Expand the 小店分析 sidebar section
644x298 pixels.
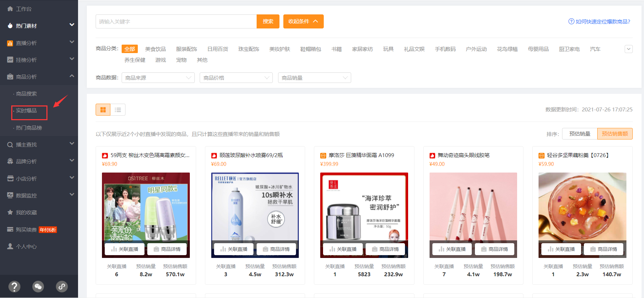pyautogui.click(x=72, y=177)
